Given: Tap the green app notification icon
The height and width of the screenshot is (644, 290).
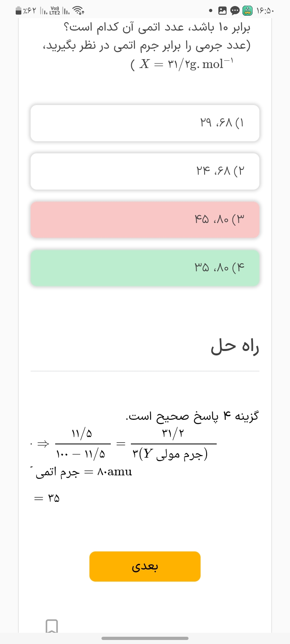Looking at the screenshot, I should [x=247, y=11].
